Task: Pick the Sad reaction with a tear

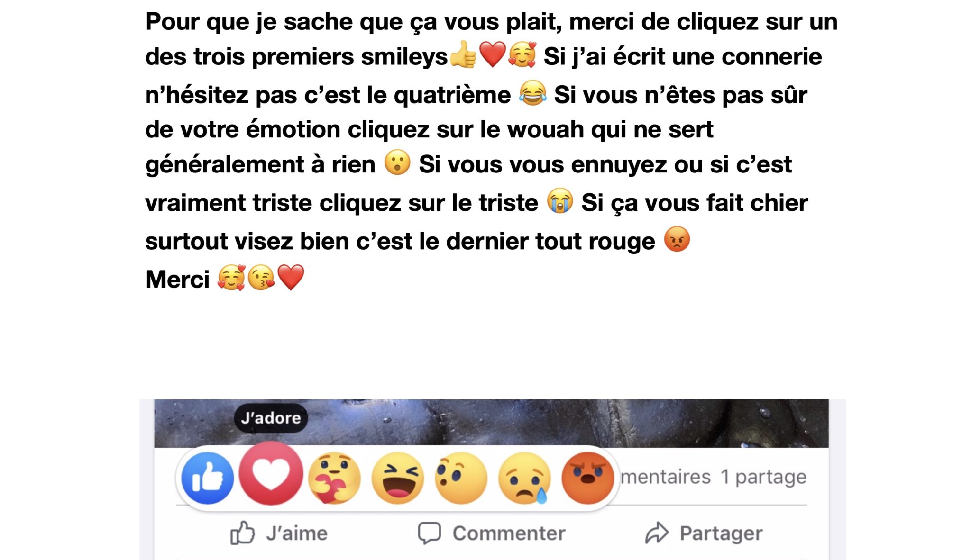Action: click(x=524, y=478)
